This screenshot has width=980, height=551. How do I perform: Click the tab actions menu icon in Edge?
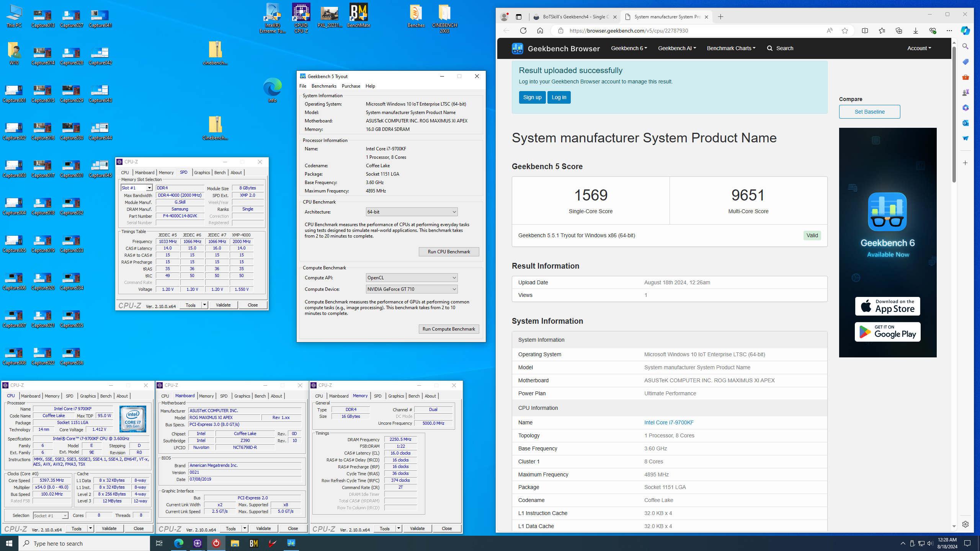(x=518, y=17)
